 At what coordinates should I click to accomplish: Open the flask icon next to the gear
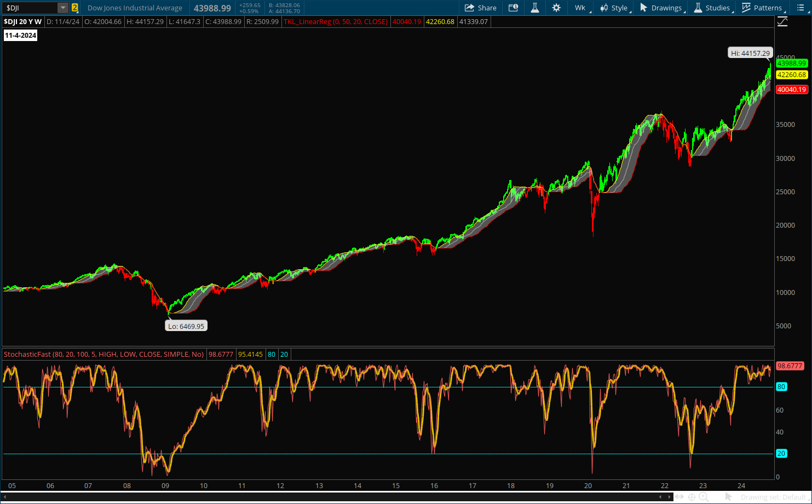pos(535,8)
